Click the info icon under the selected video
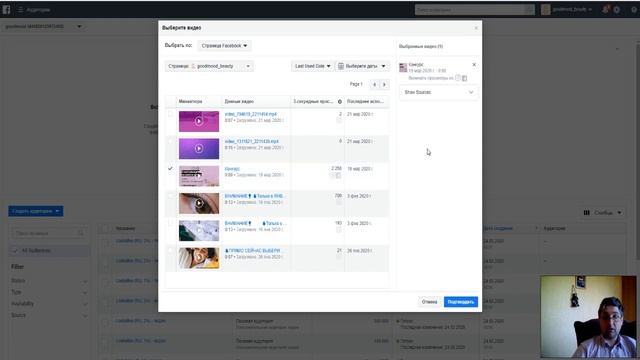Image resolution: width=640 pixels, height=360 pixels. [458, 78]
